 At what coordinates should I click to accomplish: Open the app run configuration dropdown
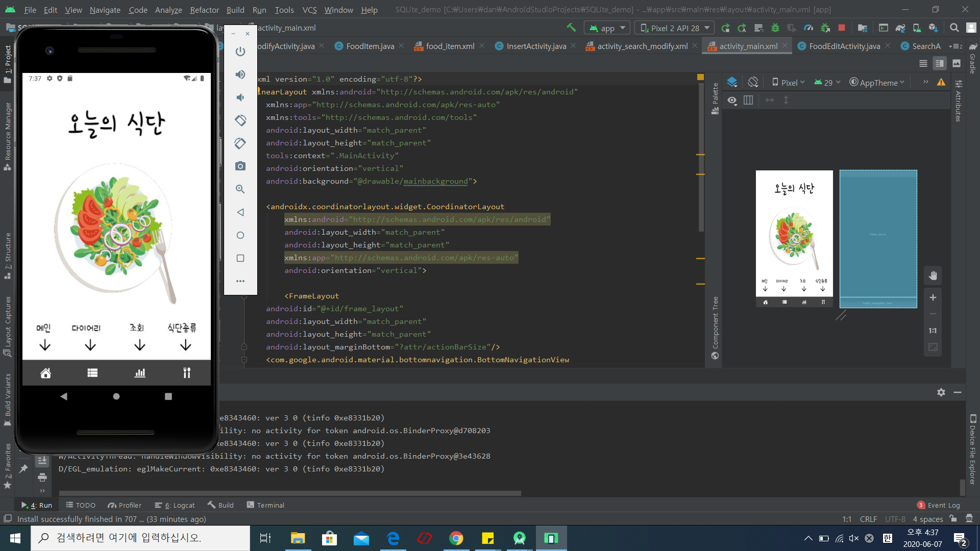point(607,28)
